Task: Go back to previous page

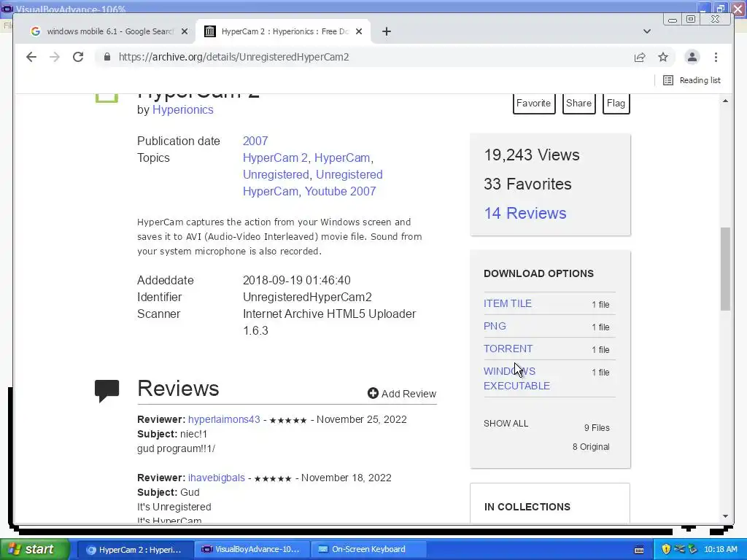Action: click(x=31, y=57)
